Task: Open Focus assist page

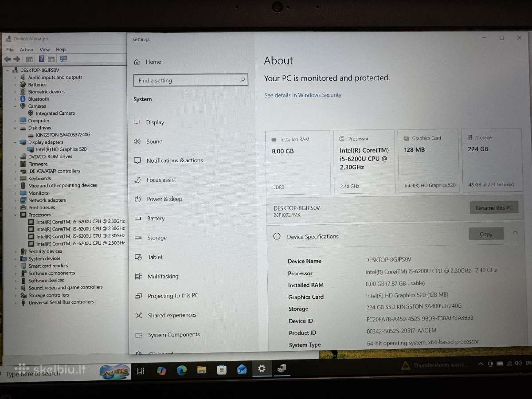Action: click(x=161, y=180)
